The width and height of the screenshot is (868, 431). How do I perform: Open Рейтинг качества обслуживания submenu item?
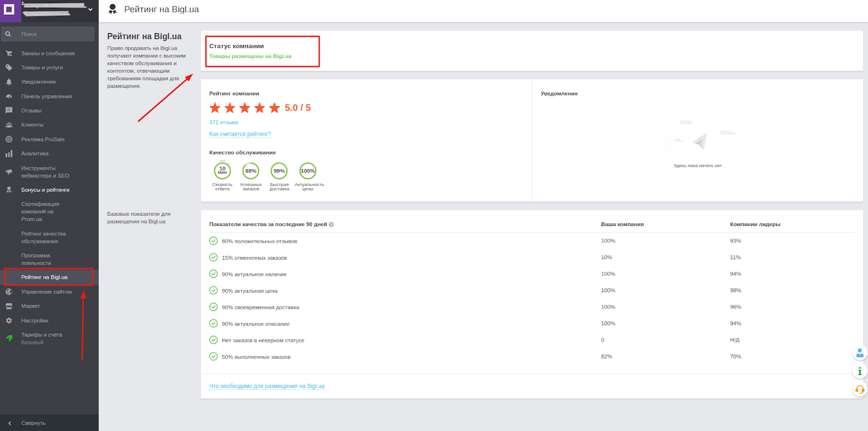tap(43, 237)
